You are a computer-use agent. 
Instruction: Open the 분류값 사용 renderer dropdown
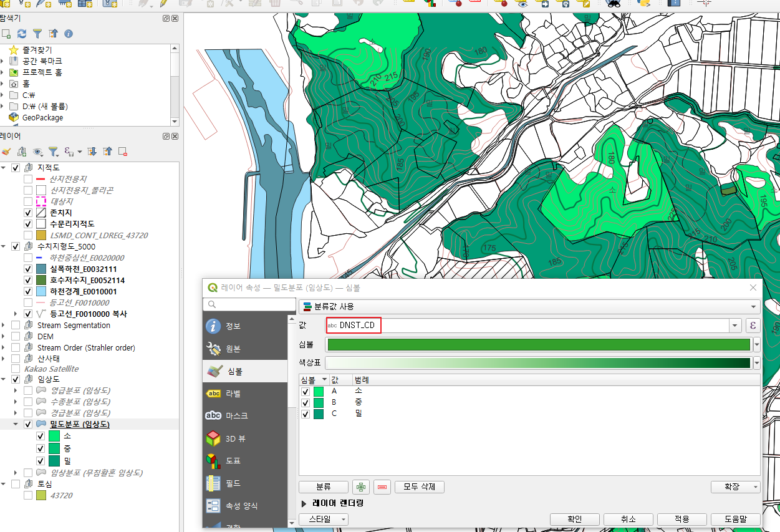click(530, 307)
